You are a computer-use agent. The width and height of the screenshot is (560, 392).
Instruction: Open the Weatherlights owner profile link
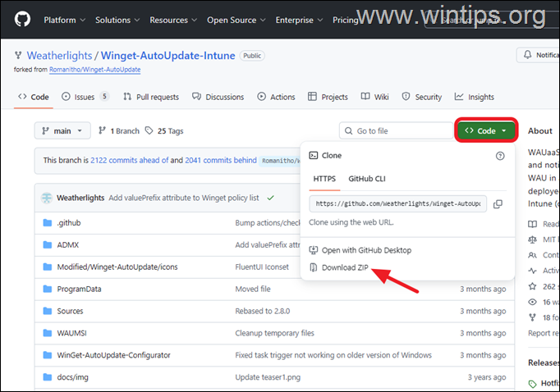click(x=59, y=56)
